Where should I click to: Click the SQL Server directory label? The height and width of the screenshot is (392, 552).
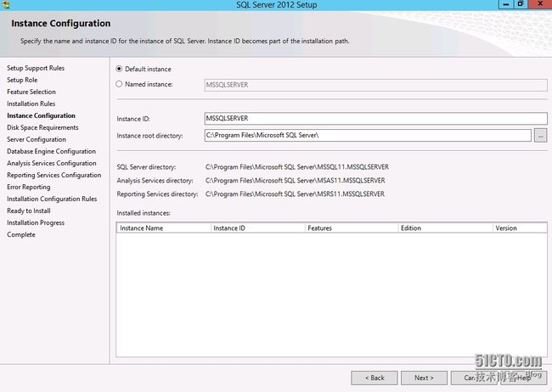coord(146,167)
